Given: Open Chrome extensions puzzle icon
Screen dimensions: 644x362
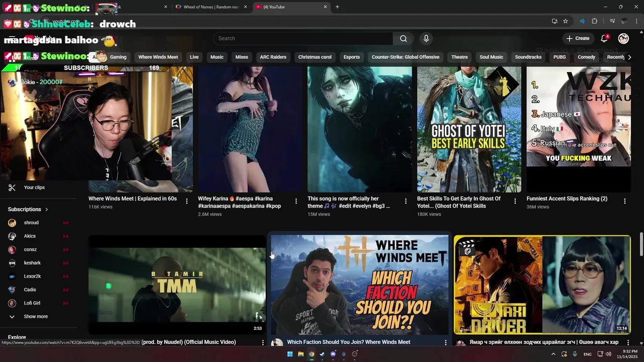Looking at the screenshot, I should point(594,21).
